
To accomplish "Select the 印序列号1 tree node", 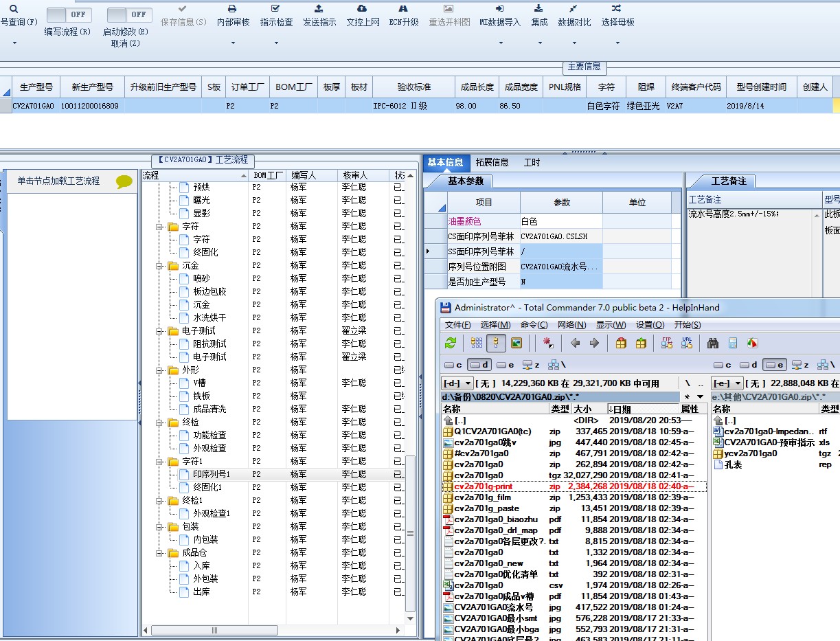I will pyautogui.click(x=211, y=474).
